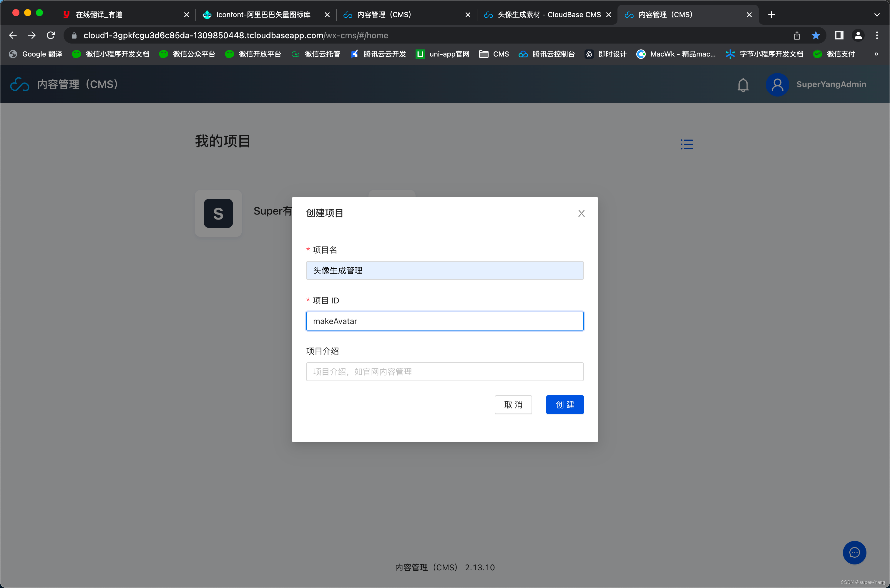The image size is (890, 588).
Task: Close the iconfont tab
Action: coord(327,15)
